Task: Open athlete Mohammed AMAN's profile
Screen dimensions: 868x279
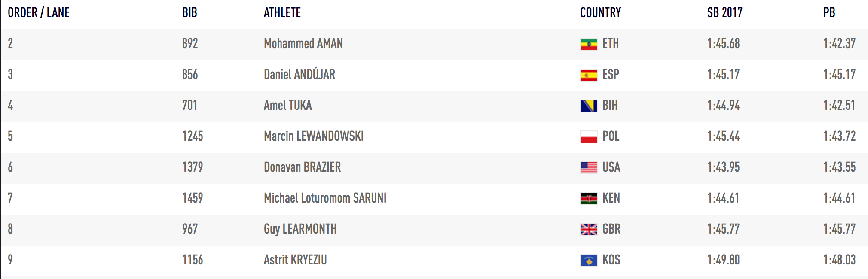Action: pos(303,44)
